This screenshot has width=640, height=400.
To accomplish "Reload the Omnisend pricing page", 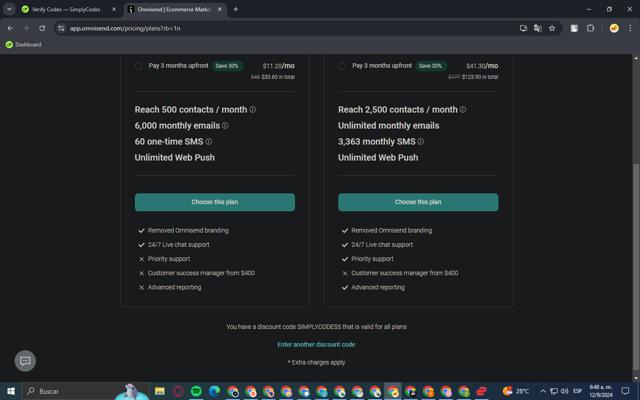I will pos(42,28).
